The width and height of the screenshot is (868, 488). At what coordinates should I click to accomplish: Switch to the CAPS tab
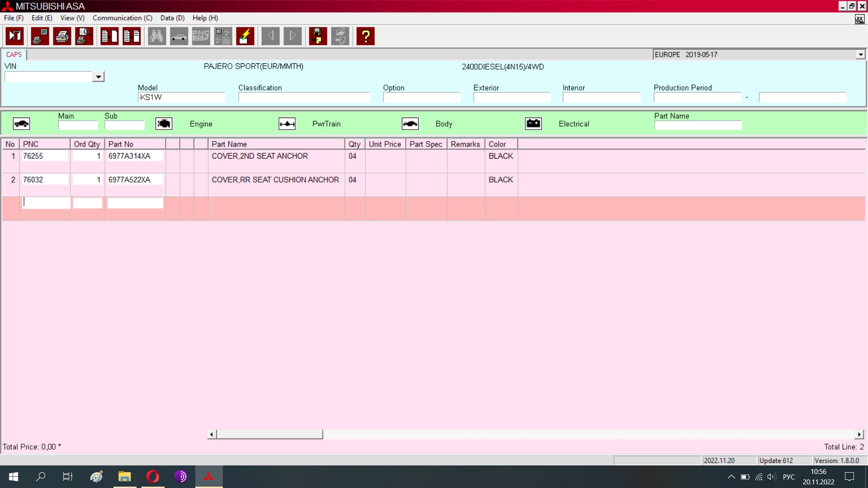click(14, 55)
